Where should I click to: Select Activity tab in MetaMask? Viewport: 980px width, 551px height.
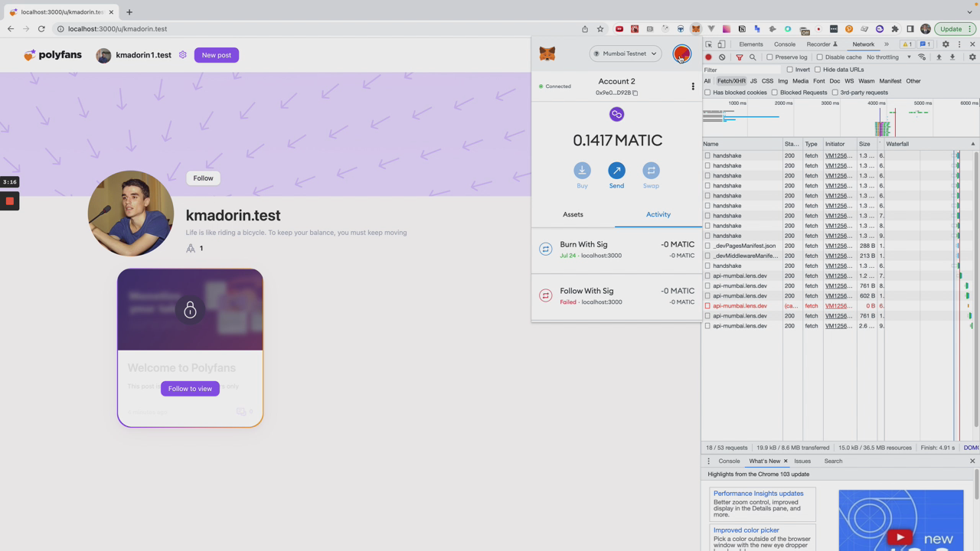tap(658, 214)
